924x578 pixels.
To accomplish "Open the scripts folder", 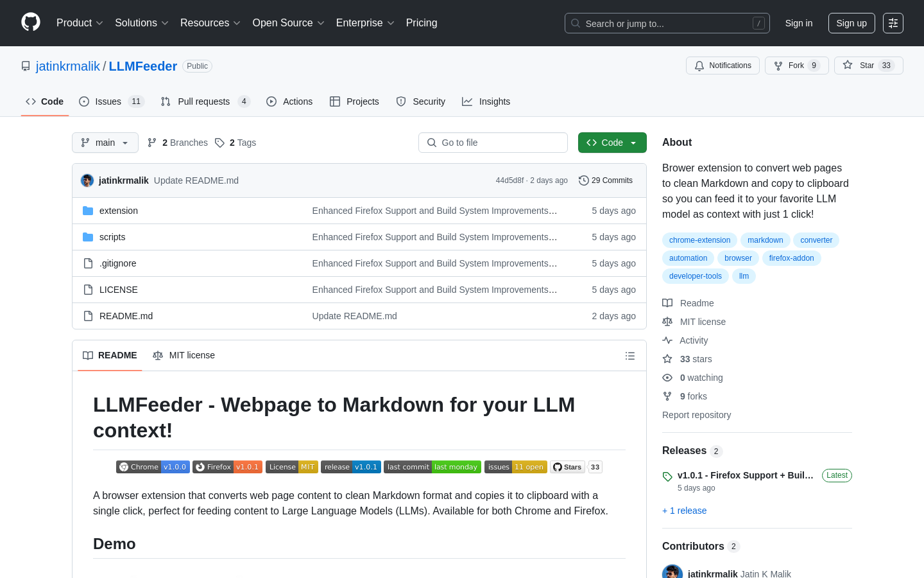I will tap(112, 237).
